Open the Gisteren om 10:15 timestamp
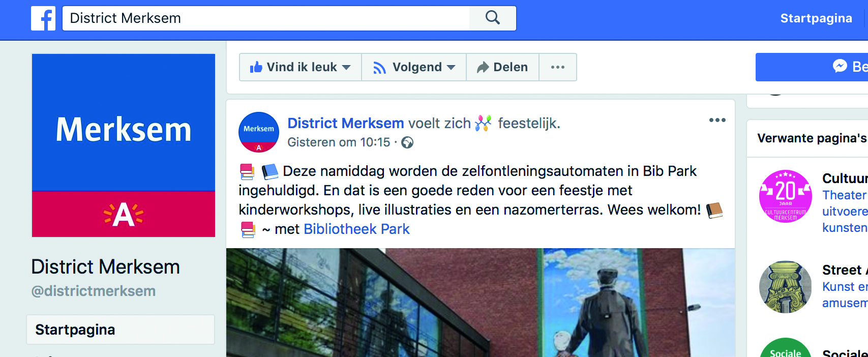The image size is (868, 357). 339,142
